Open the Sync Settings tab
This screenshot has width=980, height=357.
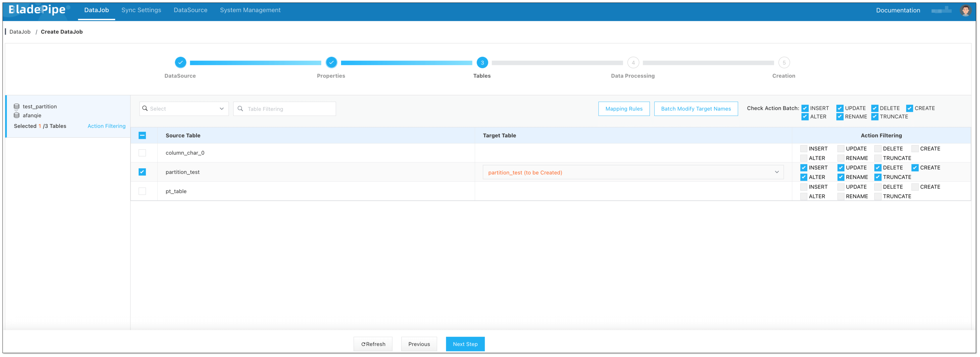click(x=141, y=10)
